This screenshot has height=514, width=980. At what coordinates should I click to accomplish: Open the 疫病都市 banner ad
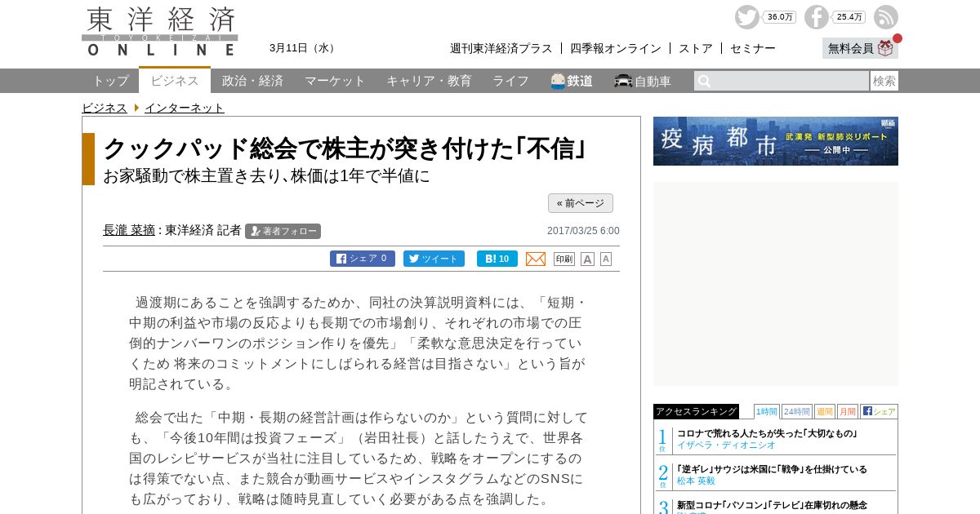click(x=776, y=141)
